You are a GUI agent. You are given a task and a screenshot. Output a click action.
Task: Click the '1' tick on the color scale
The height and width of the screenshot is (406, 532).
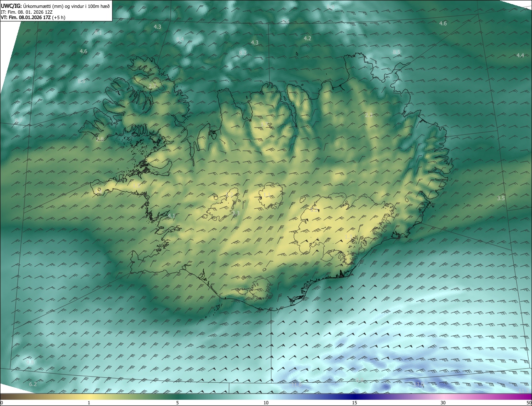coord(89,403)
